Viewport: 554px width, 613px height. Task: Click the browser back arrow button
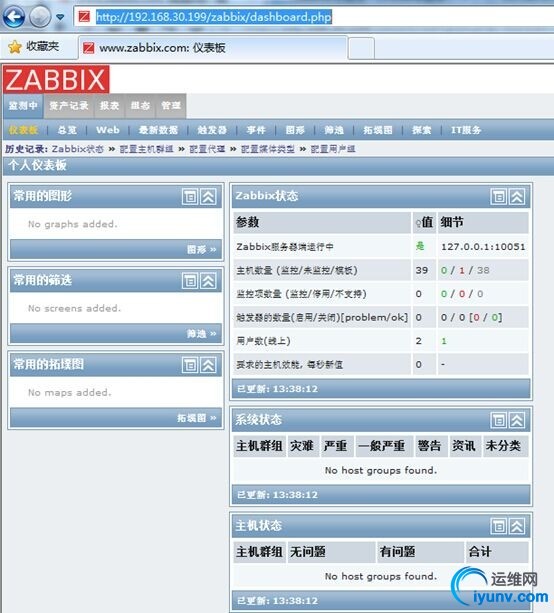[x=14, y=17]
